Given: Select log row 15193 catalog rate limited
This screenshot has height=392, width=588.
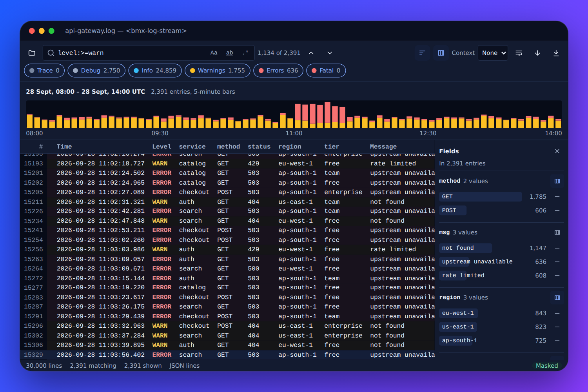Looking at the screenshot, I should tap(227, 163).
